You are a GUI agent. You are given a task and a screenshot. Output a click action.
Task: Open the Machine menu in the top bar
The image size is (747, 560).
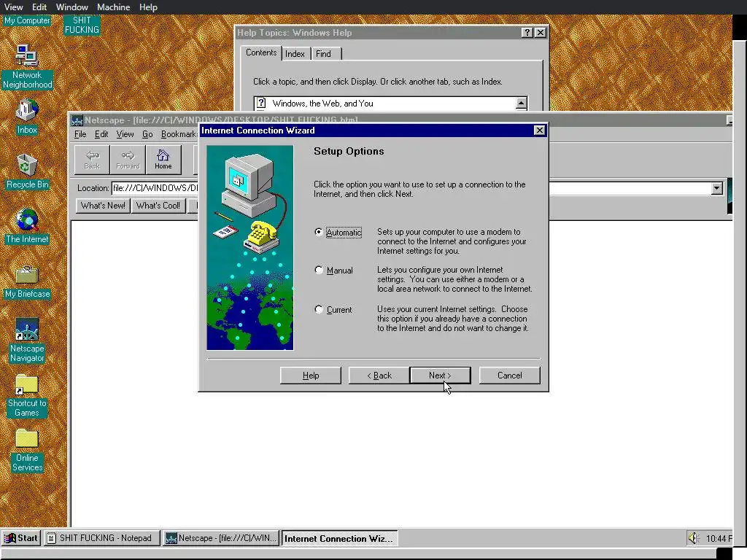[x=113, y=7]
